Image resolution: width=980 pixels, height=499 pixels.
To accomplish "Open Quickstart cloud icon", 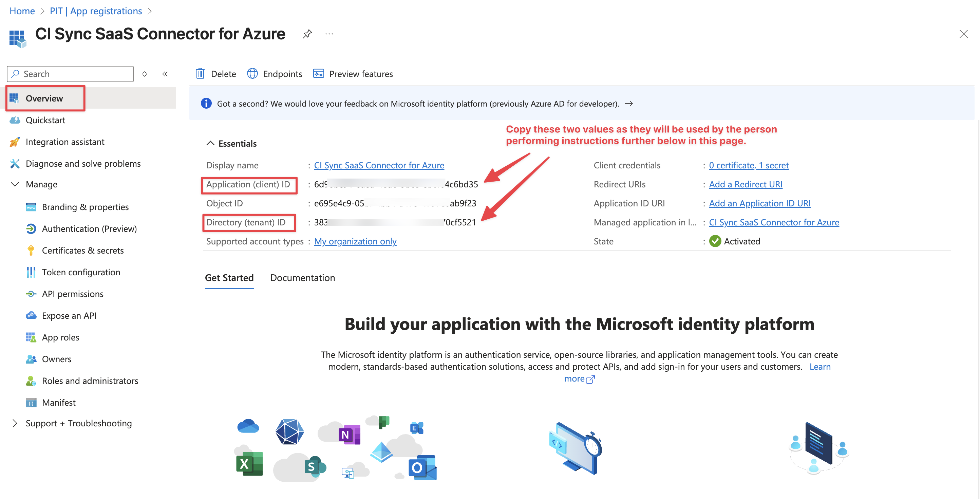I will [15, 120].
